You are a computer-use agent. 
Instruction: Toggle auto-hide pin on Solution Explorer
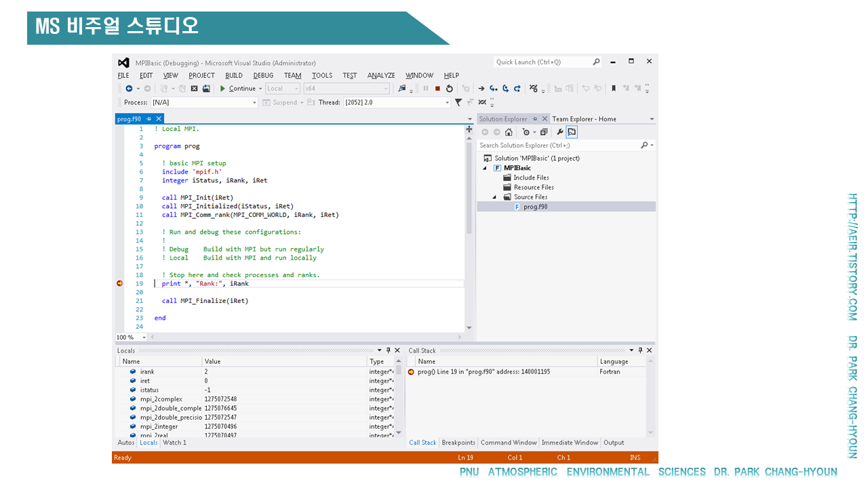534,119
